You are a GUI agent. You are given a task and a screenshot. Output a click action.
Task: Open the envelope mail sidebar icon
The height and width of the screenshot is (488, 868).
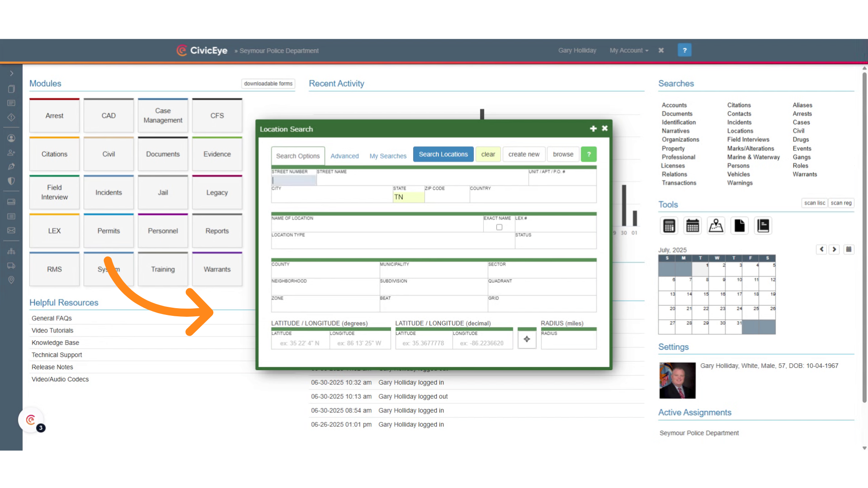[11, 230]
